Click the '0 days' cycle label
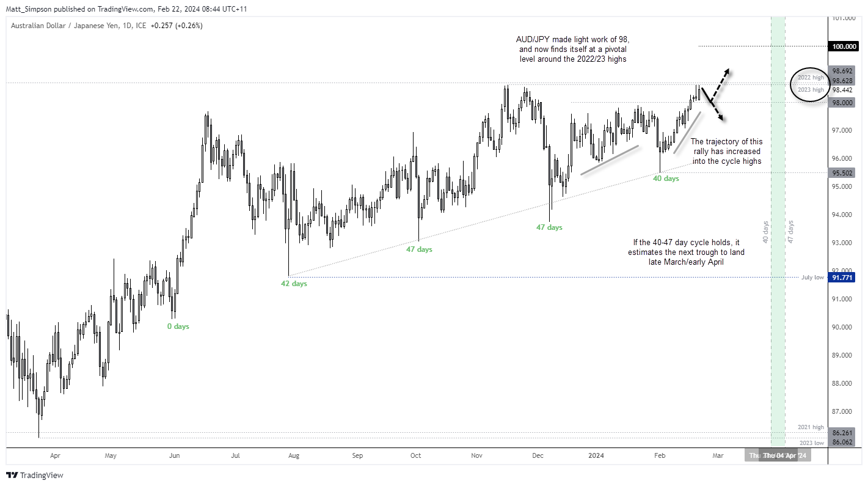868x486 pixels. pos(178,326)
